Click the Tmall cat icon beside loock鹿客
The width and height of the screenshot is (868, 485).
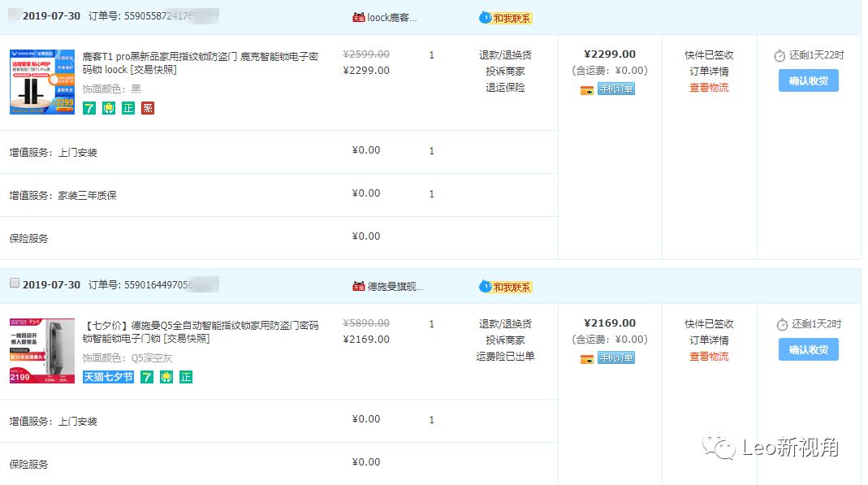(x=358, y=17)
